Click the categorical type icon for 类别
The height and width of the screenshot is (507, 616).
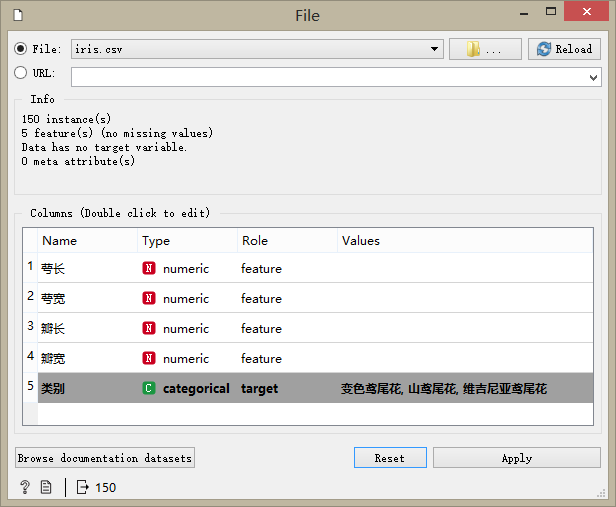click(149, 388)
